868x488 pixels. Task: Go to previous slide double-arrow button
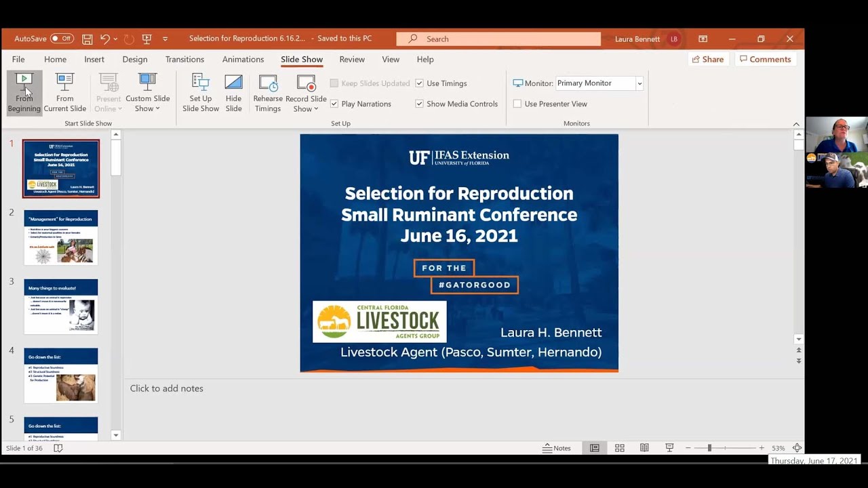[x=798, y=350]
